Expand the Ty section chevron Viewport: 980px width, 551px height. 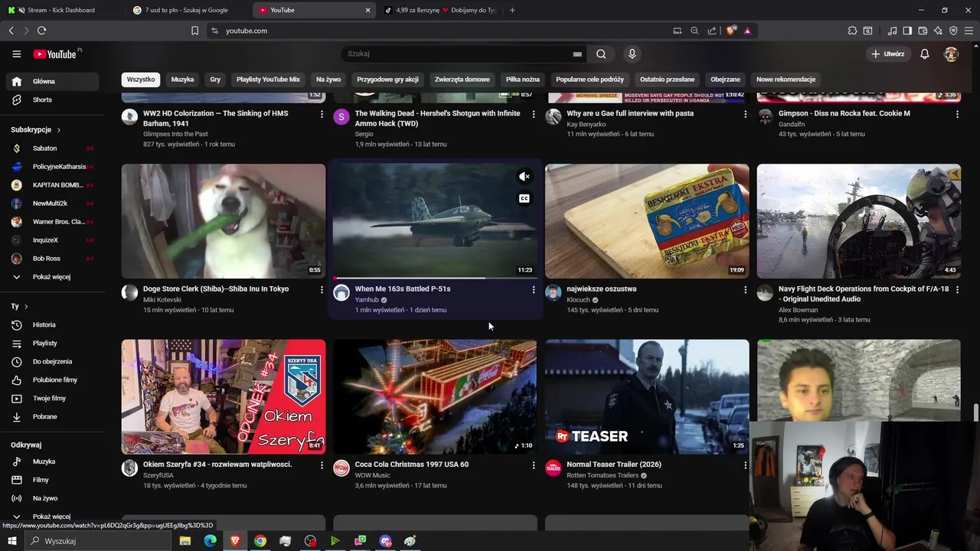click(x=26, y=307)
